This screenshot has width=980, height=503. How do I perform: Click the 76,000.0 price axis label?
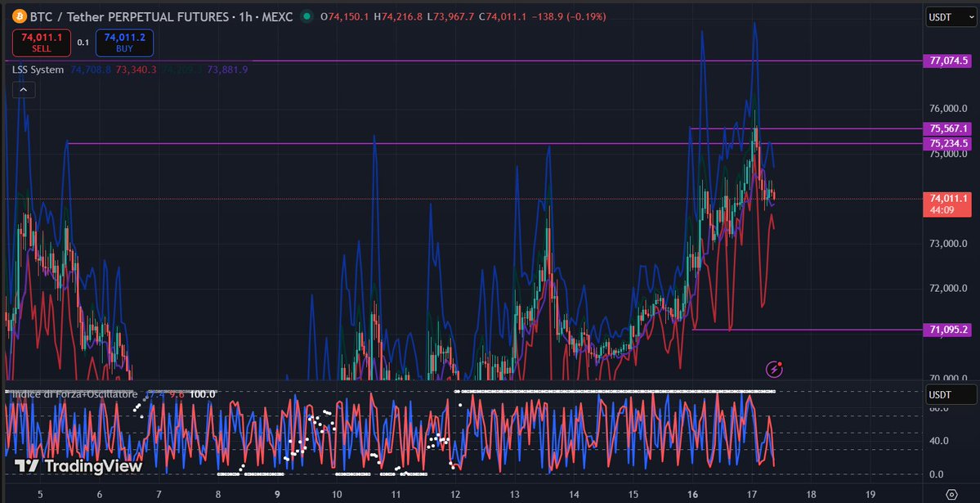coord(948,108)
